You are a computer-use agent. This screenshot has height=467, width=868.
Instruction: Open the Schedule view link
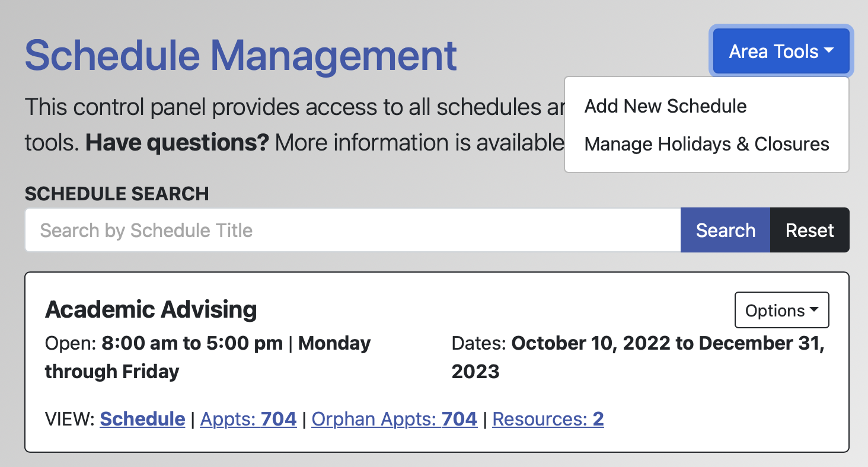142,419
